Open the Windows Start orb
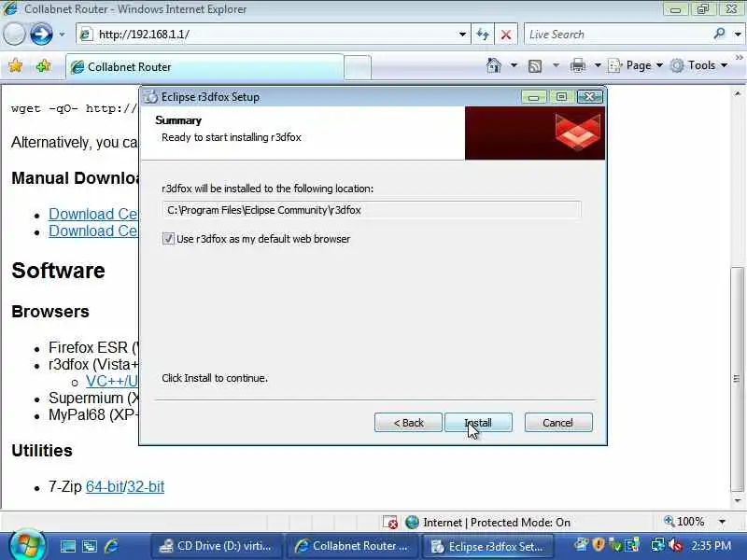The height and width of the screenshot is (560, 747). (x=27, y=545)
